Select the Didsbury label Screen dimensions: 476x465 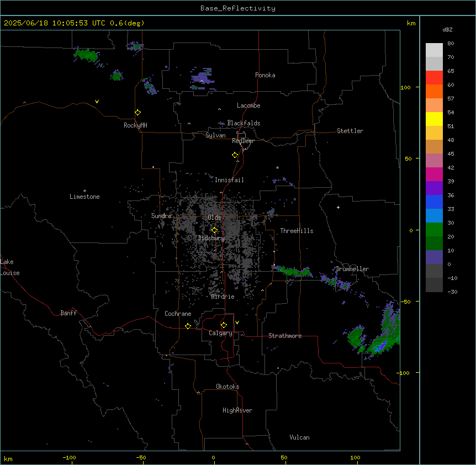pos(211,238)
